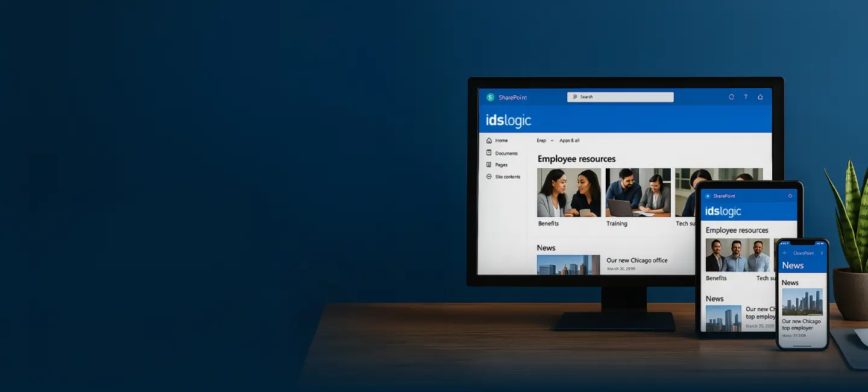This screenshot has width=868, height=392.
Task: Click the idslogic logo on the tablet
Action: coord(723,211)
